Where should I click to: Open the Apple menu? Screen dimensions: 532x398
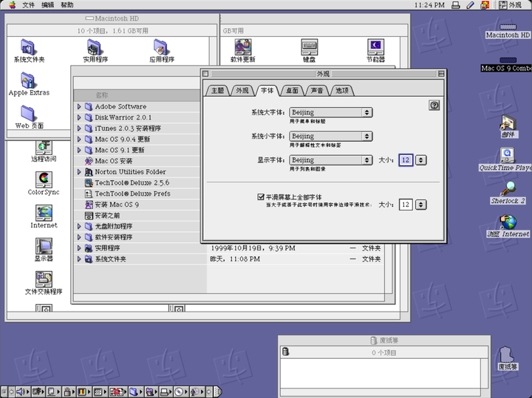coord(13,4)
